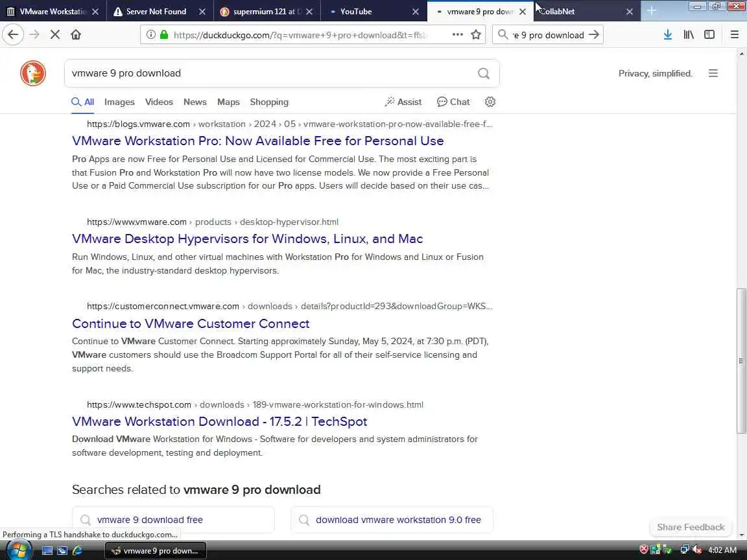
Task: Select the Firefox taskbar window button
Action: click(156, 550)
